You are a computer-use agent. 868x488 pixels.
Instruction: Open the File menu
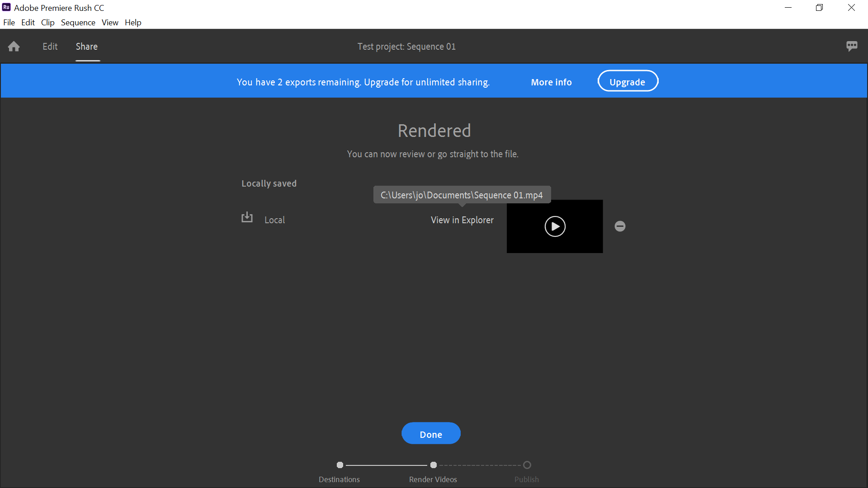pos(8,23)
